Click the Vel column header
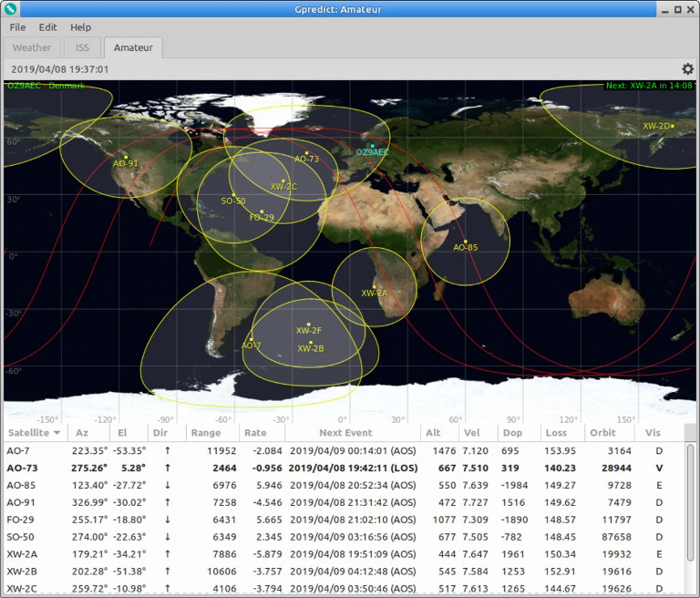 click(x=479, y=432)
